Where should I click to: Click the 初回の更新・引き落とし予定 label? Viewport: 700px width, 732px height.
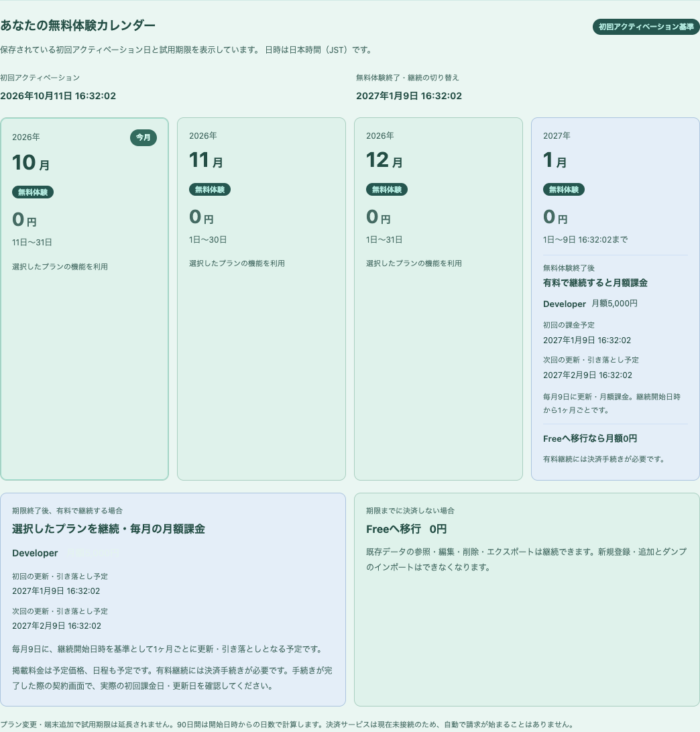(60, 576)
